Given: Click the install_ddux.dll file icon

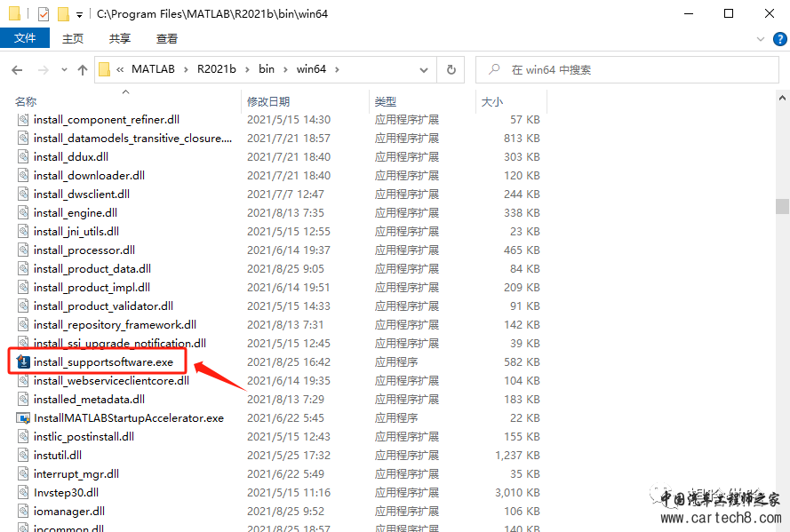Looking at the screenshot, I should pos(23,157).
